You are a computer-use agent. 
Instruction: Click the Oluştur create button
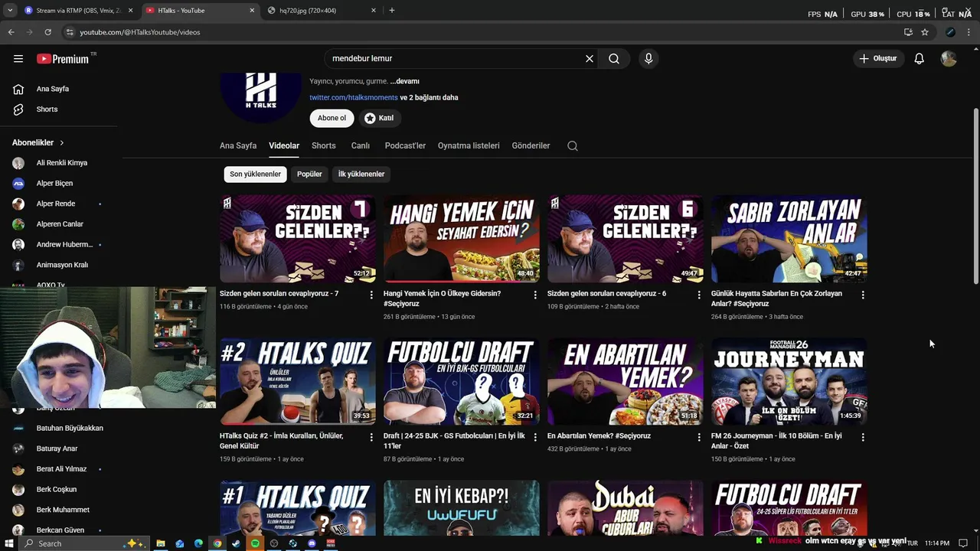pyautogui.click(x=877, y=58)
